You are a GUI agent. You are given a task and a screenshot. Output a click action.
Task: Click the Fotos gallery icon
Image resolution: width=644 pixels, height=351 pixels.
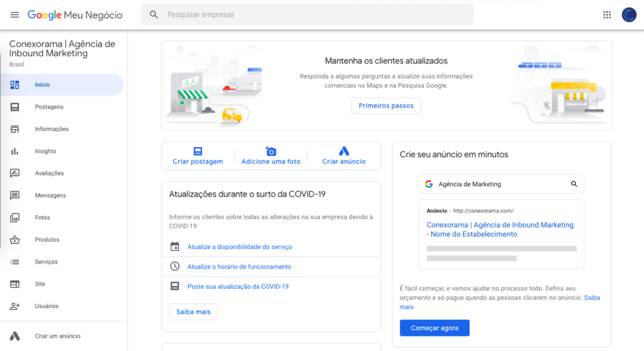(x=15, y=218)
